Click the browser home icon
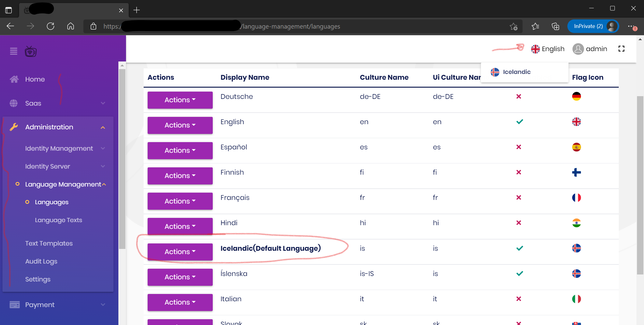Screen dimensions: 644x325 pos(71,26)
